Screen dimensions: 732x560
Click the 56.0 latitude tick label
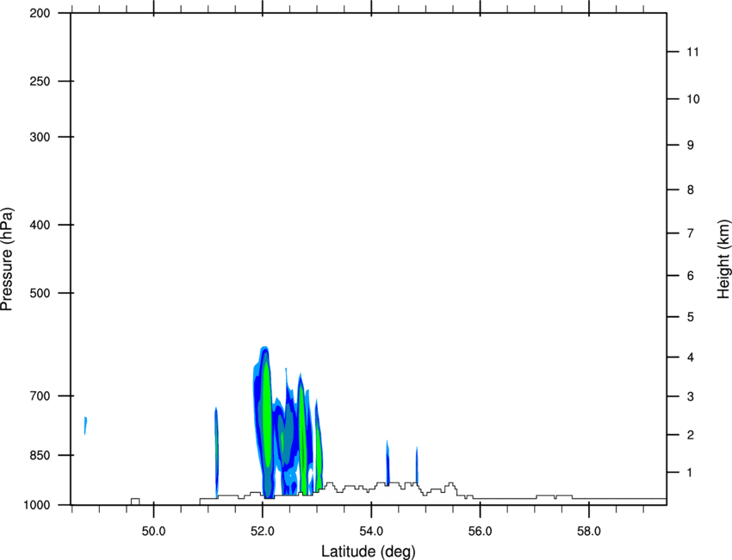[481, 532]
